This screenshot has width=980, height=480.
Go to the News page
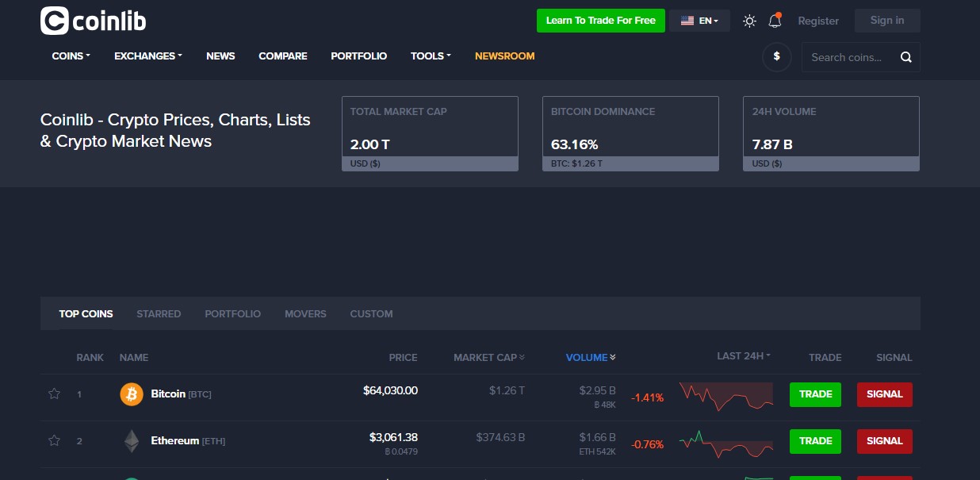pyautogui.click(x=220, y=56)
